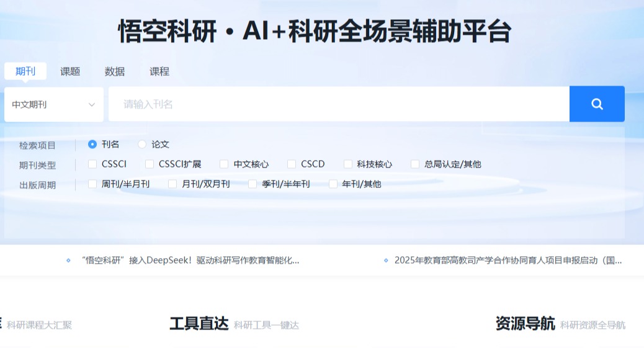Enable the CSSCI扩展 checkbox
The width and height of the screenshot is (644, 348).
pos(150,164)
